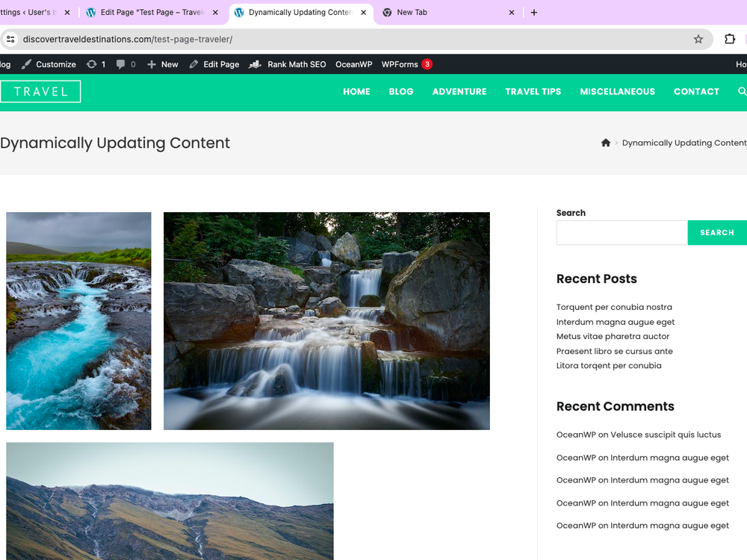747x560 pixels.
Task: Visit the CONTACT page link
Action: click(695, 91)
